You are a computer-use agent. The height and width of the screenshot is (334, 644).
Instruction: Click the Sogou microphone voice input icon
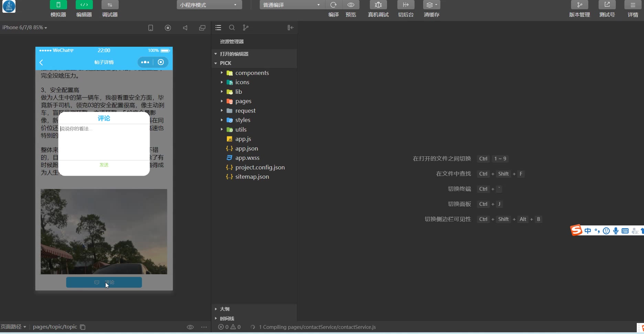point(616,231)
